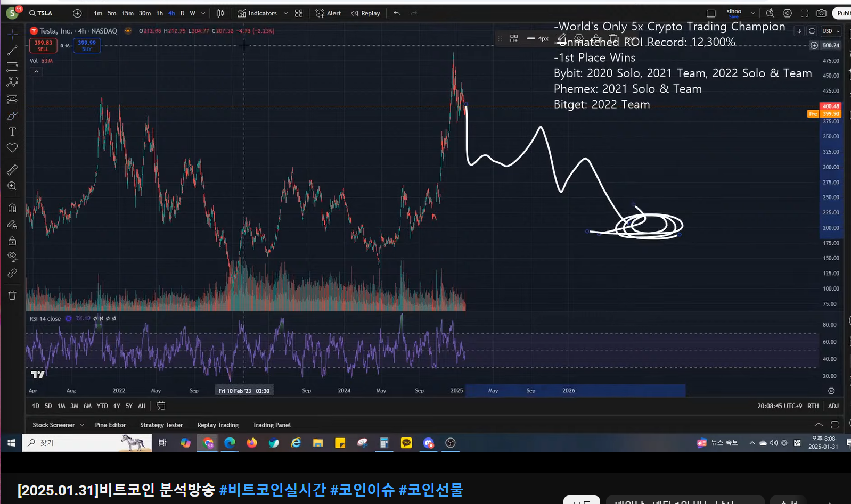Select the ruler measure tool
This screenshot has height=504, width=851.
[12, 170]
